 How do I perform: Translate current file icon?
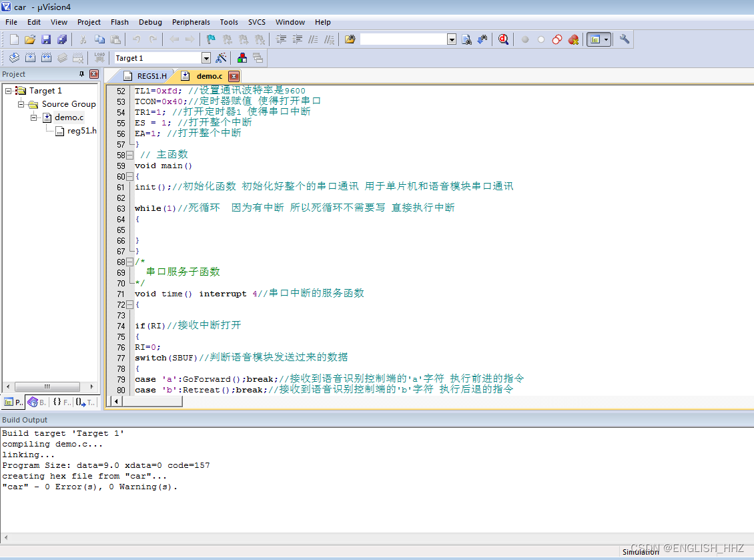tap(15, 57)
